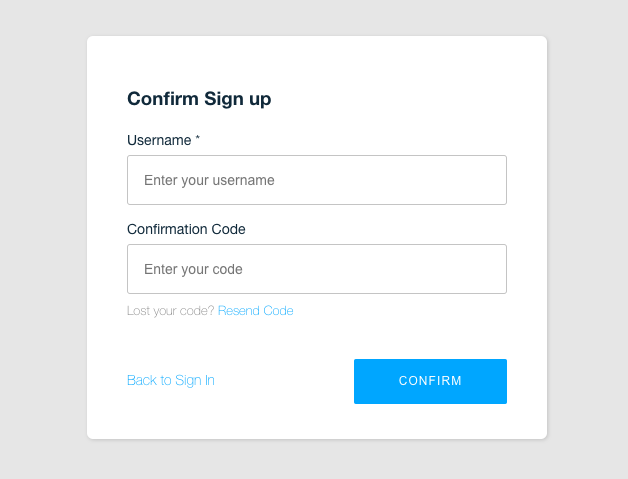This screenshot has width=628, height=479.
Task: Click the Confirm Sign up heading
Action: click(199, 99)
